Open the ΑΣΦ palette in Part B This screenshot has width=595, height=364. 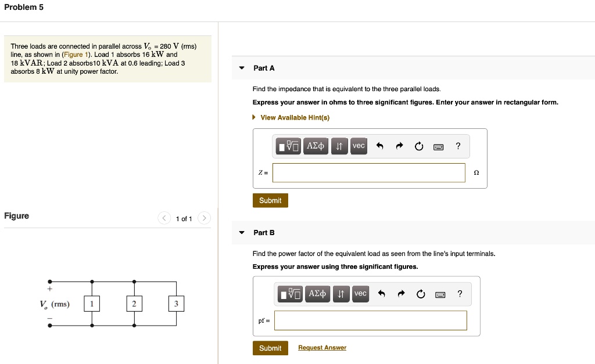tap(317, 294)
